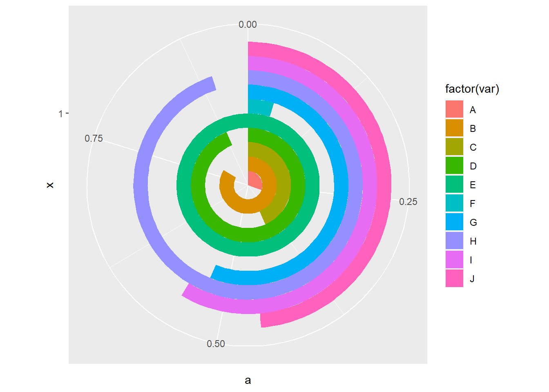Click the orange legend swatch for B
549x392 pixels.
pyautogui.click(x=454, y=128)
